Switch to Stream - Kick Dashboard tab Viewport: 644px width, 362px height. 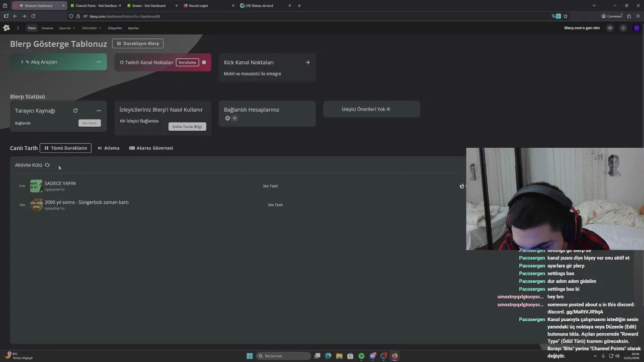point(152,6)
